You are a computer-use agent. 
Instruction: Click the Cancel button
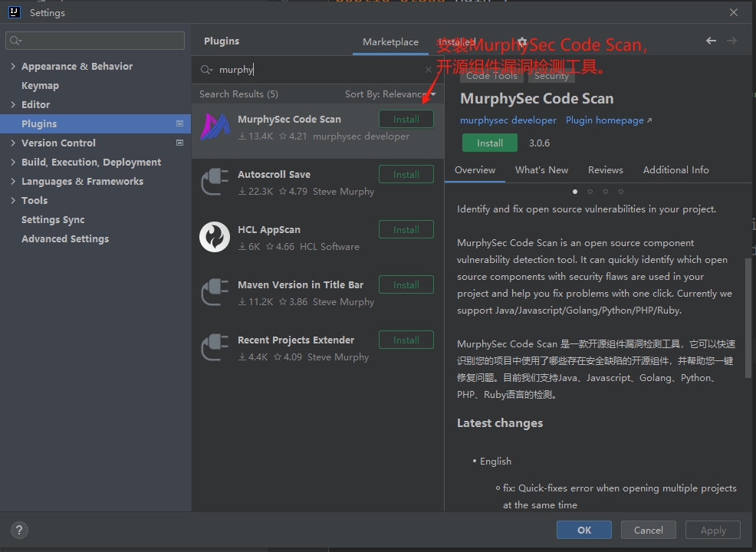(x=649, y=531)
